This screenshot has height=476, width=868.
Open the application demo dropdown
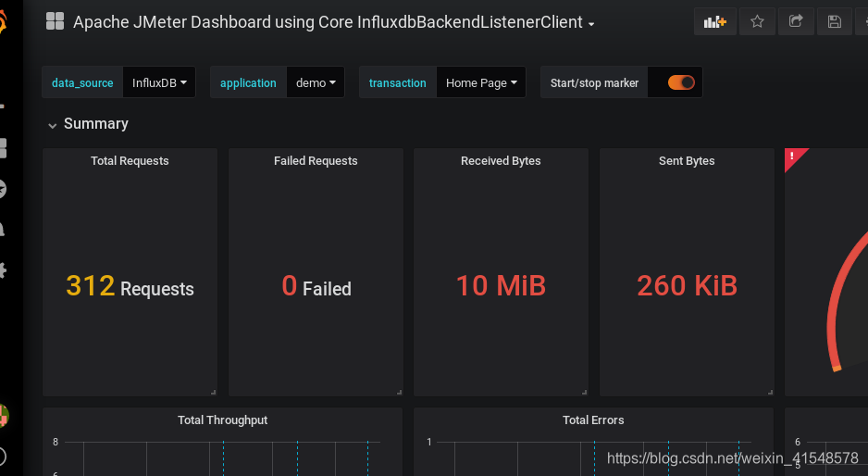click(x=316, y=82)
